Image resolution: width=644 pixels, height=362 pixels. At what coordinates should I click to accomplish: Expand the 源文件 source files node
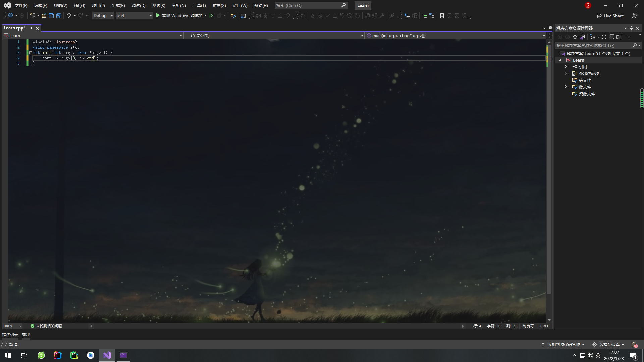coord(566,87)
